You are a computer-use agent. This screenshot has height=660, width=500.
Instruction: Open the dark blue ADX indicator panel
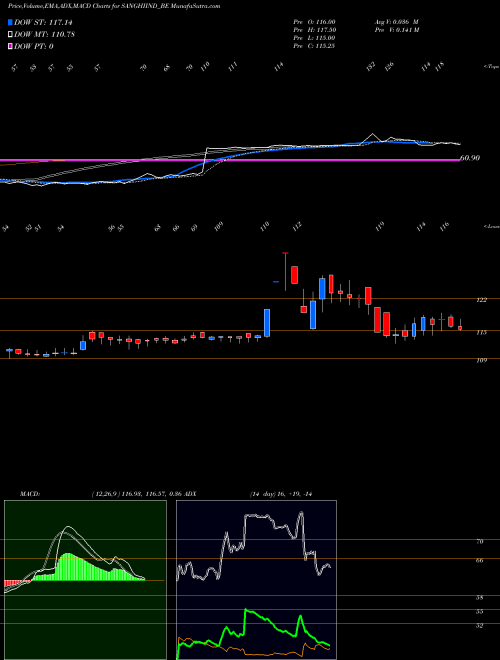click(x=256, y=580)
